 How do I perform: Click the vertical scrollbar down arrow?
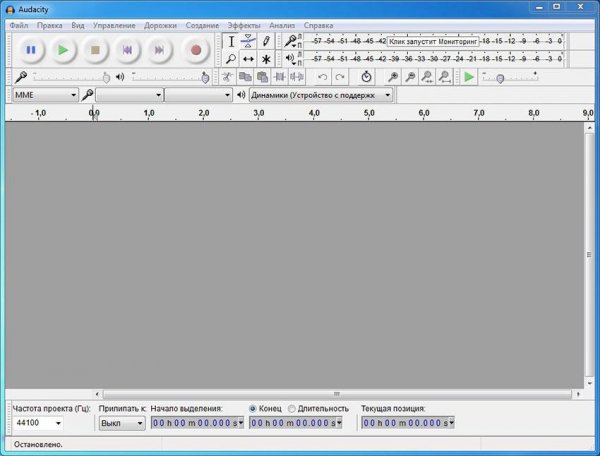click(x=589, y=383)
